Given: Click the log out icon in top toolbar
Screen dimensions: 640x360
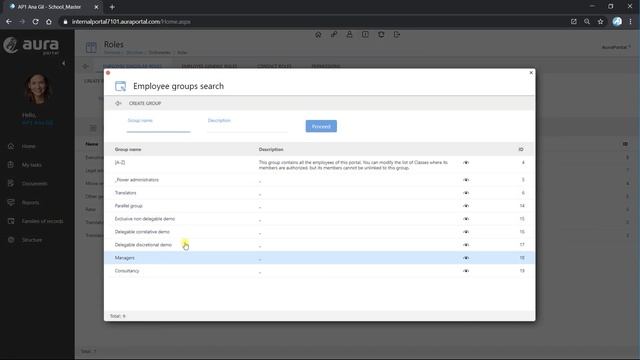Looking at the screenshot, I should 397,35.
